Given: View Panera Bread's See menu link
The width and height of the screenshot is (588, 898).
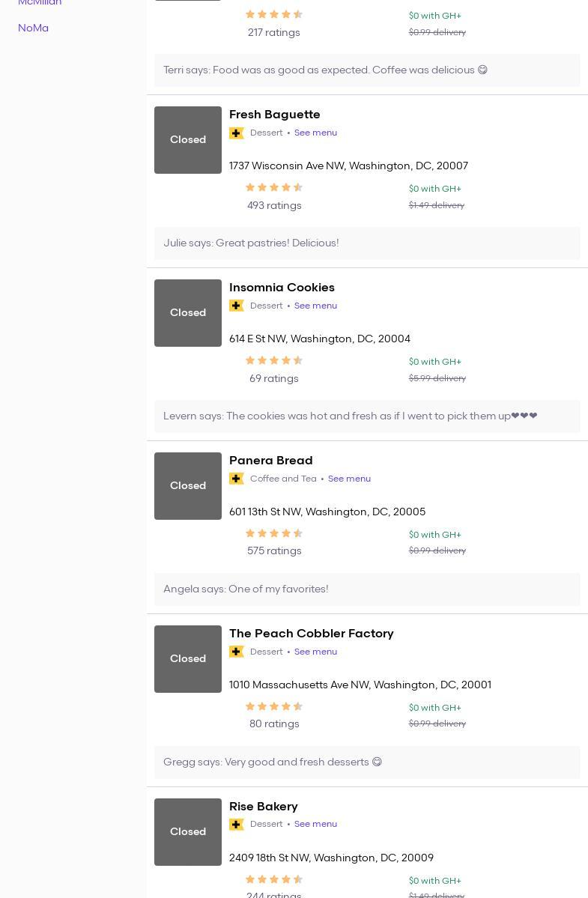Looking at the screenshot, I should pos(349,479).
